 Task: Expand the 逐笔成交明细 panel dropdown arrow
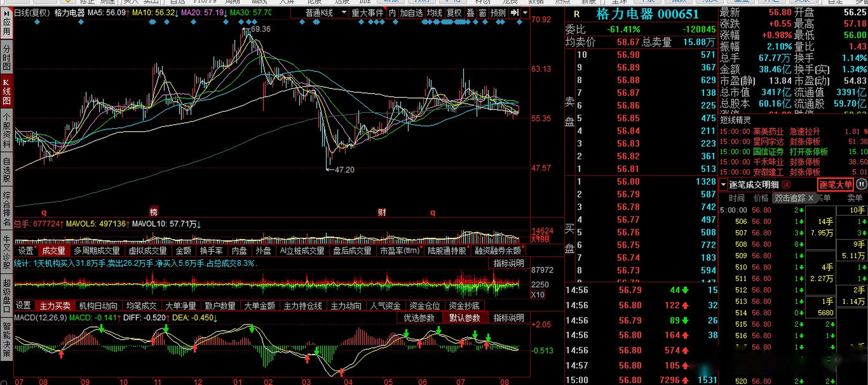click(x=723, y=185)
